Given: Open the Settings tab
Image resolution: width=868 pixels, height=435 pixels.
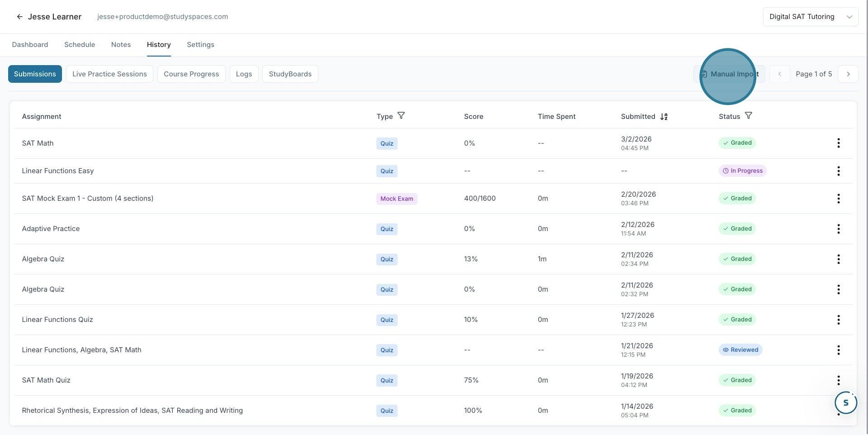Looking at the screenshot, I should click(200, 45).
